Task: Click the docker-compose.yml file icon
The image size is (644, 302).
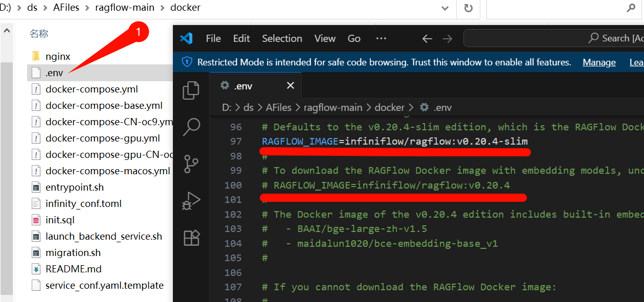Action: pyautogui.click(x=36, y=89)
